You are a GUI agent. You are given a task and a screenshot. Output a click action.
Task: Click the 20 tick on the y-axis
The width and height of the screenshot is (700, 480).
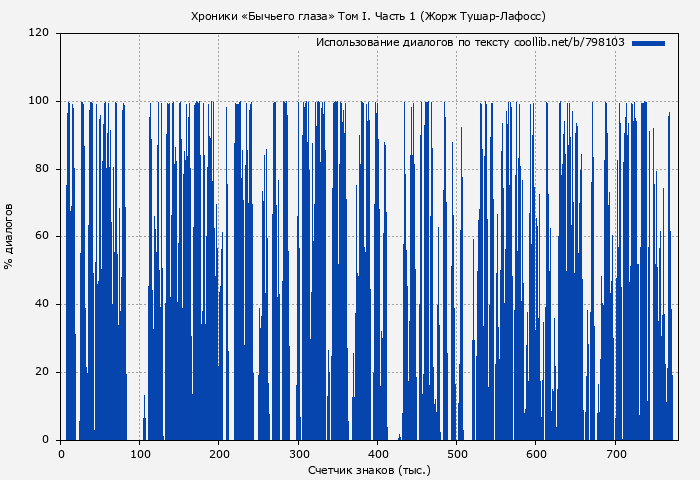[x=42, y=372]
